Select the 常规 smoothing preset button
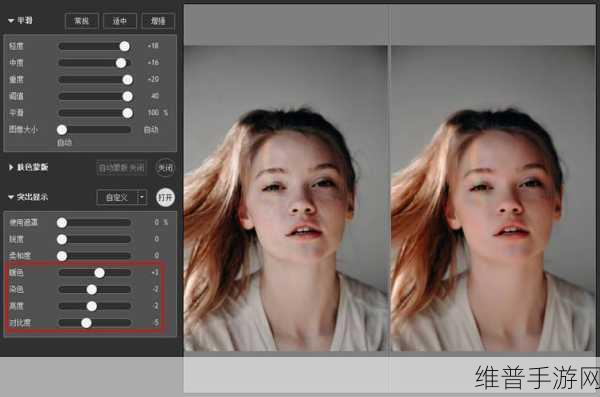600x397 pixels. click(82, 21)
